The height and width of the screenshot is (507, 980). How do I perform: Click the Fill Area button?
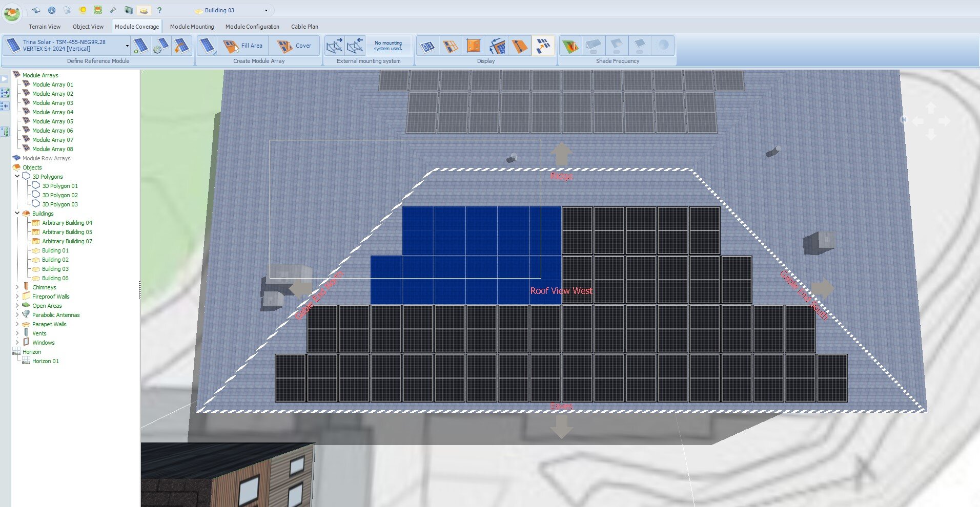click(x=243, y=46)
